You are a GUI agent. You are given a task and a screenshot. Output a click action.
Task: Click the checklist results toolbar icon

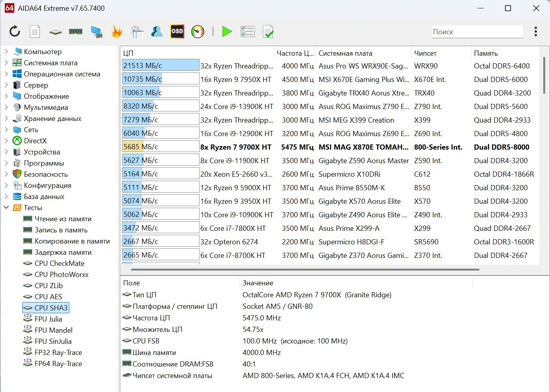[x=247, y=31]
